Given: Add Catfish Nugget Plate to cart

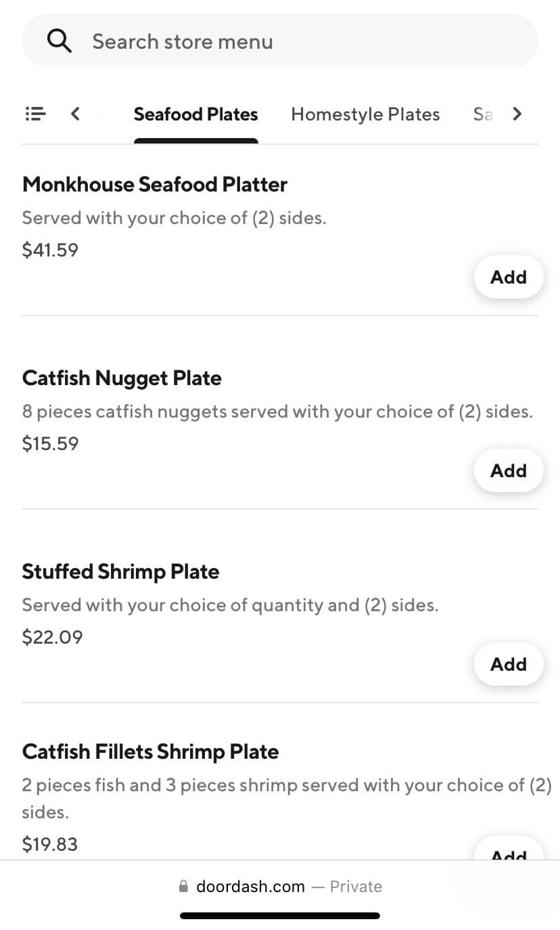Looking at the screenshot, I should pos(508,470).
